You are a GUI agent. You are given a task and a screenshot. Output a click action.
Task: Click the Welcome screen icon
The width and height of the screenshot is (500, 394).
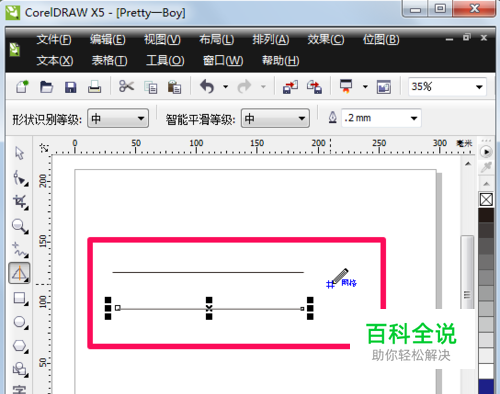pos(384,87)
